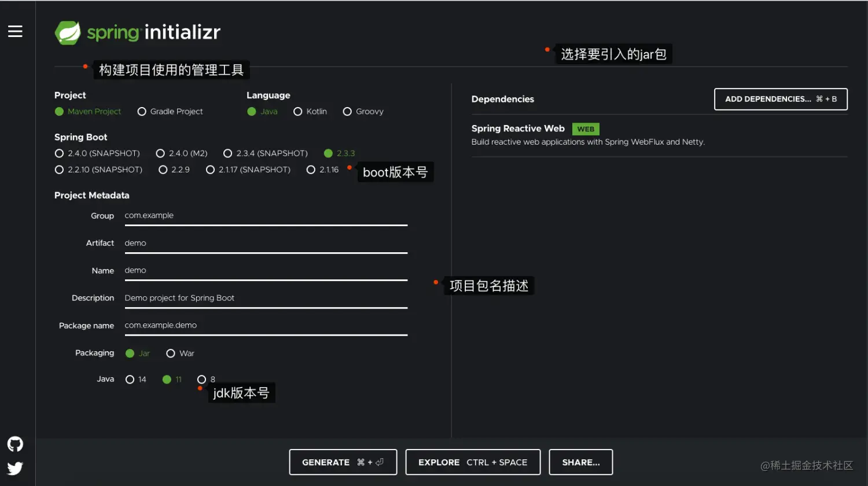Viewport: 868px width, 486px height.
Task: Select Java version 8
Action: 206,380
